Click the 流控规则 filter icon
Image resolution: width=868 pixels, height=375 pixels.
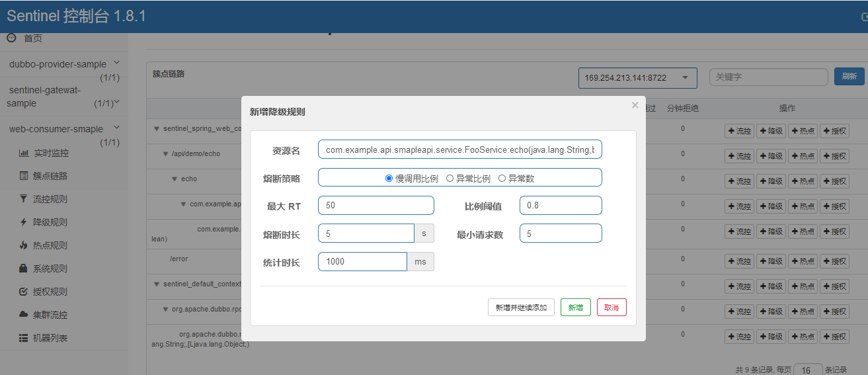pos(24,199)
